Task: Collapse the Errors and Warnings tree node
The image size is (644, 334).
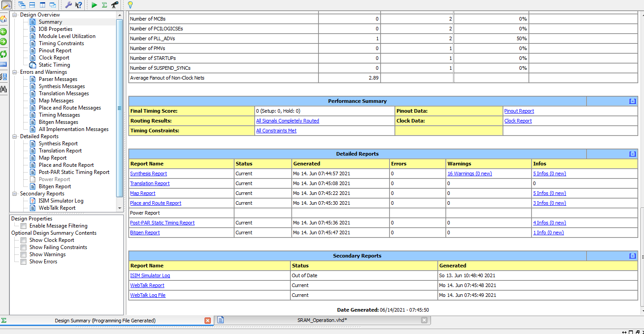Action: 15,72
